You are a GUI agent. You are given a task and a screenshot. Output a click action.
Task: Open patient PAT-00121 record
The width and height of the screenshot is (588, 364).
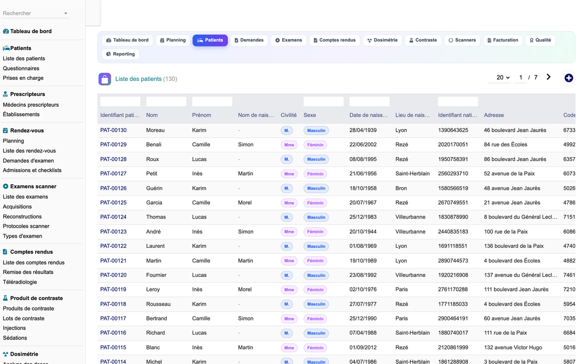(x=113, y=261)
